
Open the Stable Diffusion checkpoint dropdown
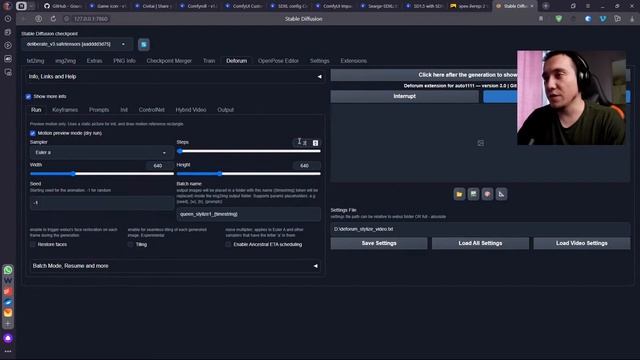click(76, 44)
